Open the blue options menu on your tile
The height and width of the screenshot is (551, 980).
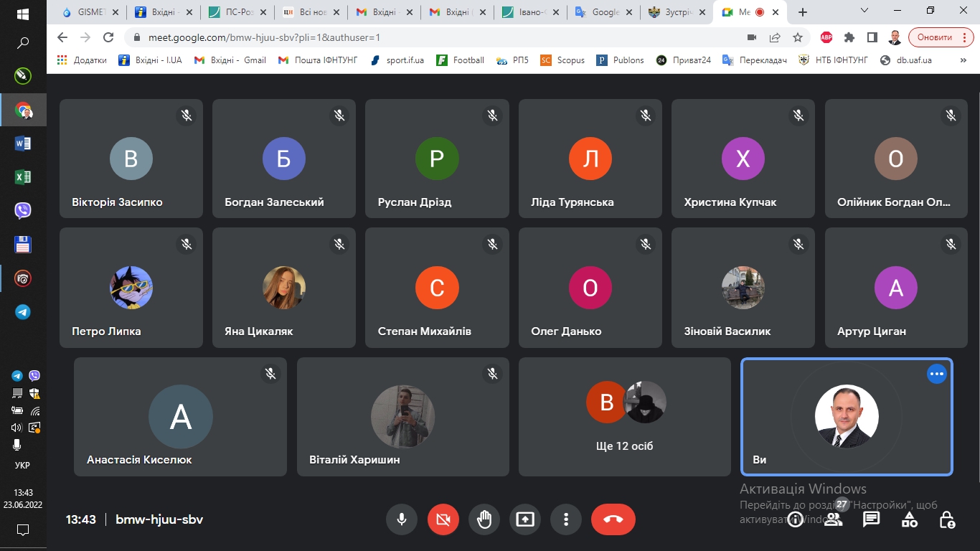(936, 374)
